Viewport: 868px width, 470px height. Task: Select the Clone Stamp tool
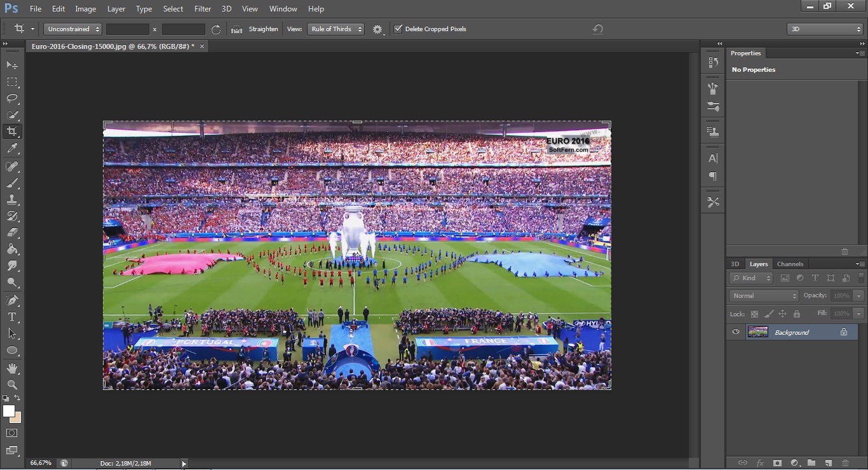[x=12, y=199]
